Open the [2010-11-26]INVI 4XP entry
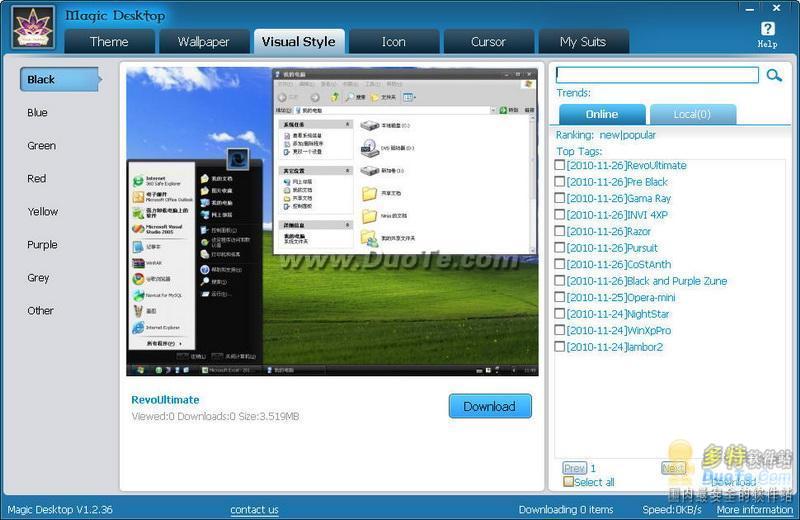Image resolution: width=800 pixels, height=520 pixels. click(617, 215)
